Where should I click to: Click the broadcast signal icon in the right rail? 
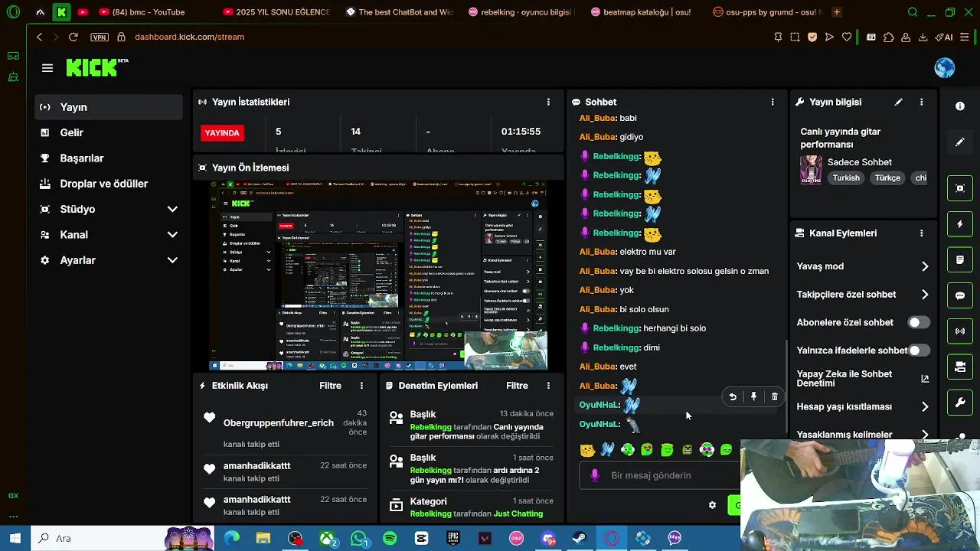tap(960, 331)
